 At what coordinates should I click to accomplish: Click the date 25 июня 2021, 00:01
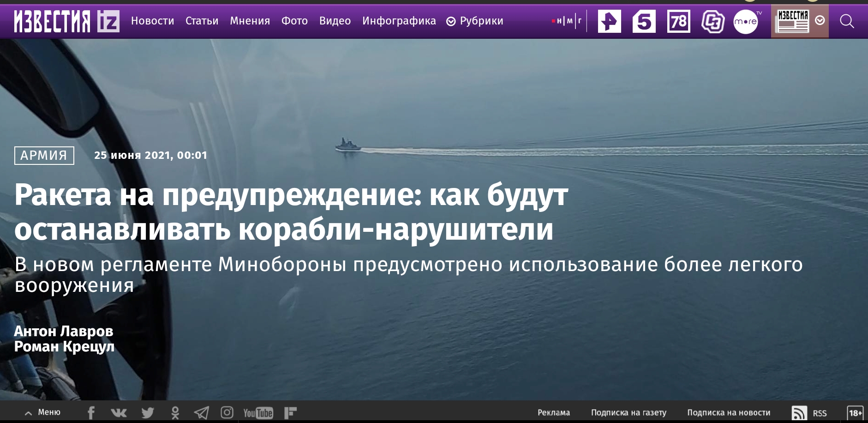click(151, 155)
